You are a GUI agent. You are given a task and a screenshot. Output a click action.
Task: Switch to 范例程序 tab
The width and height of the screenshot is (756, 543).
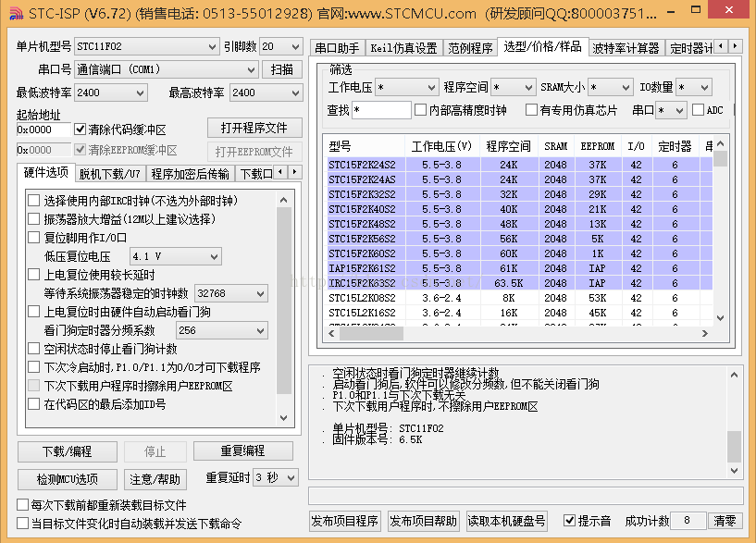click(x=470, y=48)
